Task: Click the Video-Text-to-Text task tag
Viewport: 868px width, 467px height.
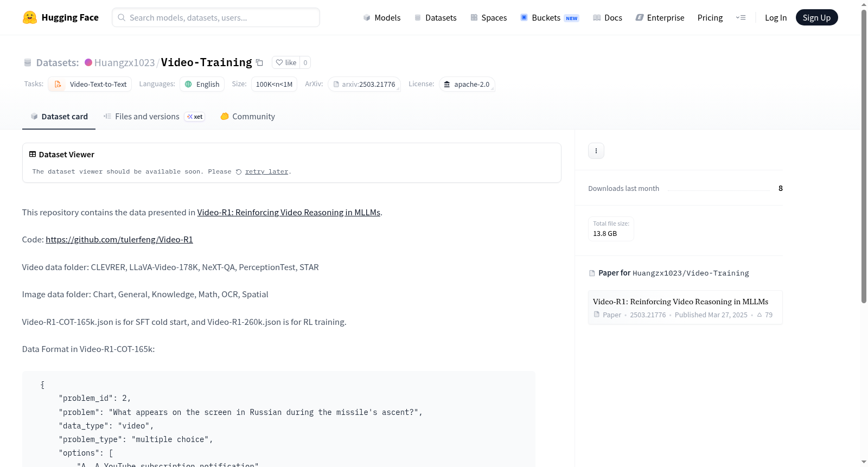Action: (90, 84)
